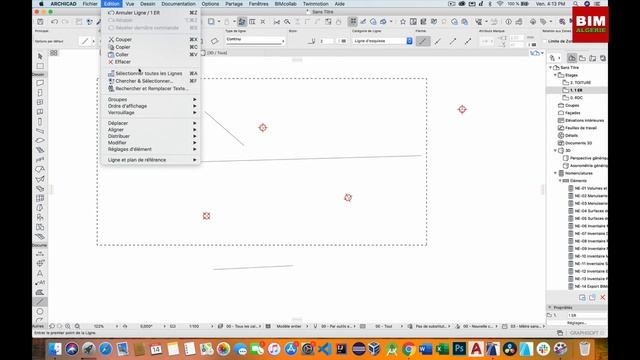The width and height of the screenshot is (640, 360).
Task: Open Coupes in the Navigator
Action: [x=572, y=105]
